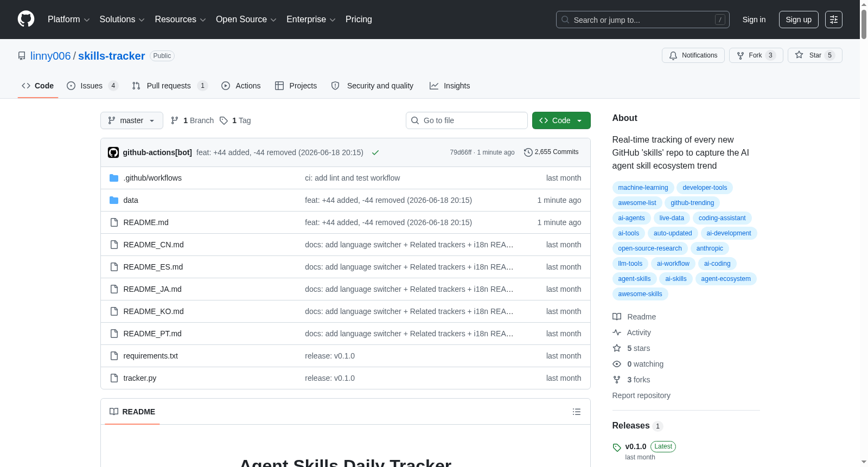Expand the Open Source menu
This screenshot has height=467, width=868.
coord(246,20)
